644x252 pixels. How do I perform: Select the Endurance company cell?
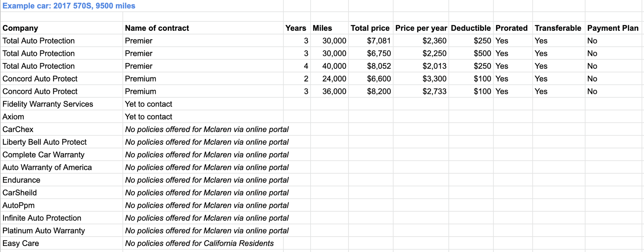(62, 180)
